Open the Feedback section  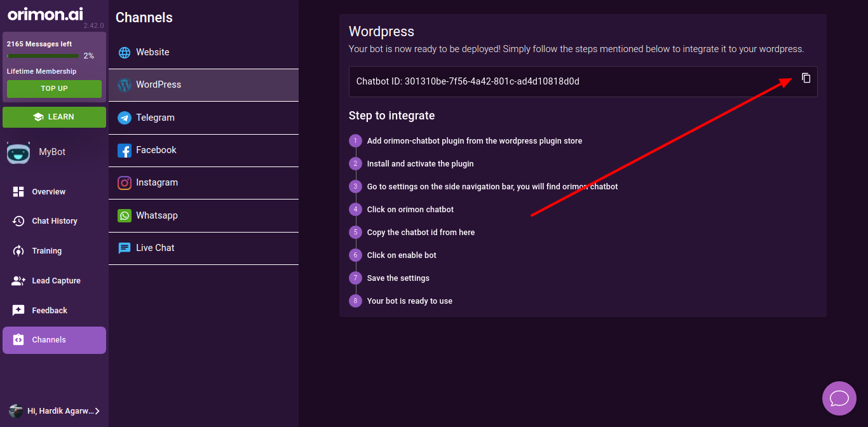pyautogui.click(x=50, y=311)
